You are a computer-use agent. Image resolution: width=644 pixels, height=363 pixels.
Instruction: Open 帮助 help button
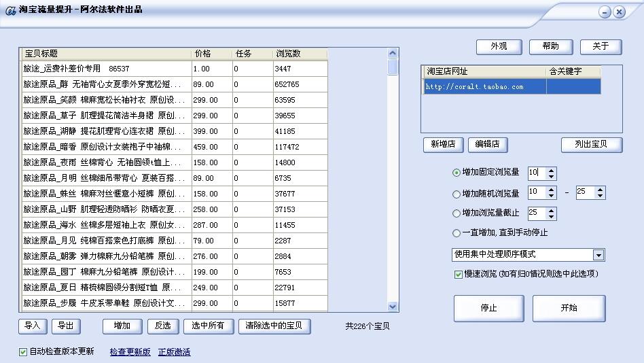(551, 47)
